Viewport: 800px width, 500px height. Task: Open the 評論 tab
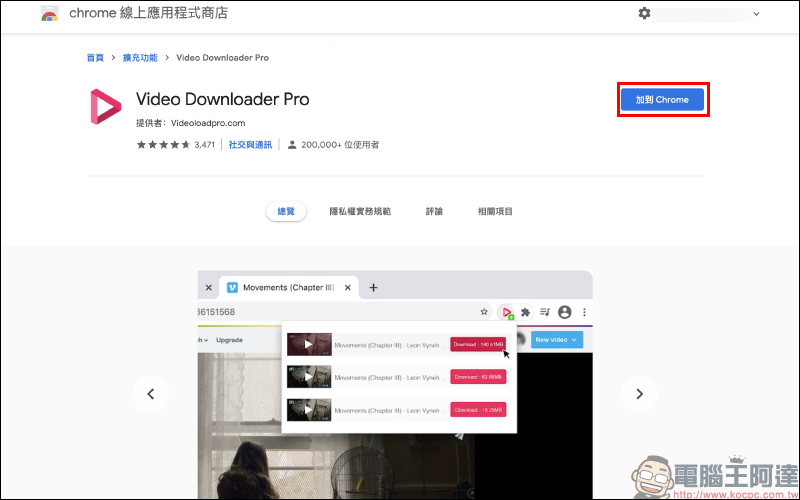tap(434, 211)
